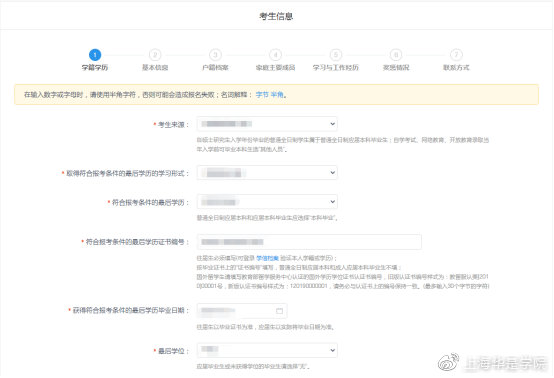Switch to the 家庭主要成员 step label
This screenshot has height=378, width=554.
276,67
